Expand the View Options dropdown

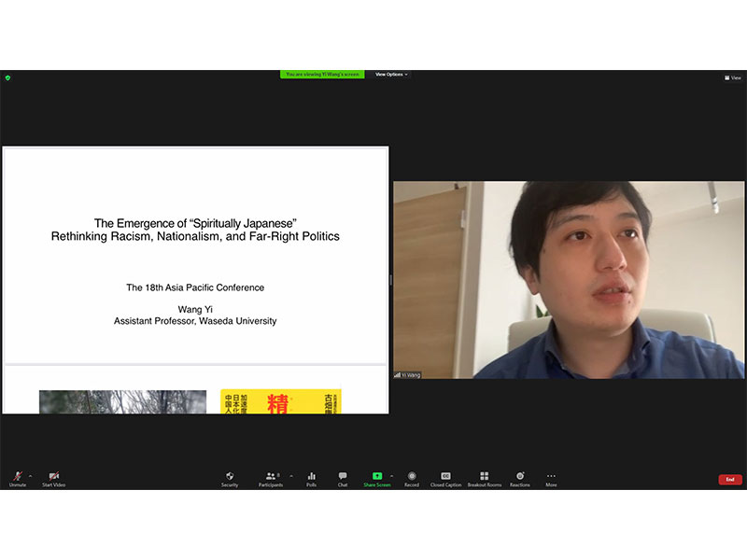(391, 75)
